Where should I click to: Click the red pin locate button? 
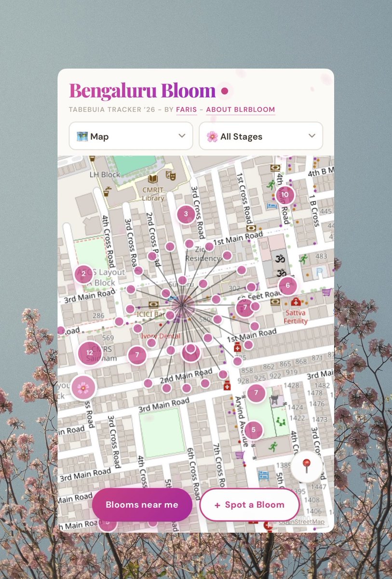pos(306,467)
